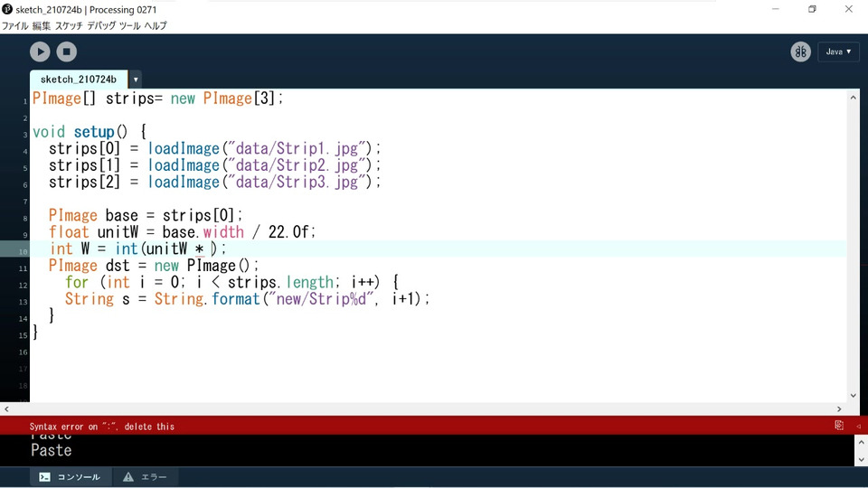The width and height of the screenshot is (868, 488).
Task: Click 'new PImage()' on line 11
Action: coord(202,266)
